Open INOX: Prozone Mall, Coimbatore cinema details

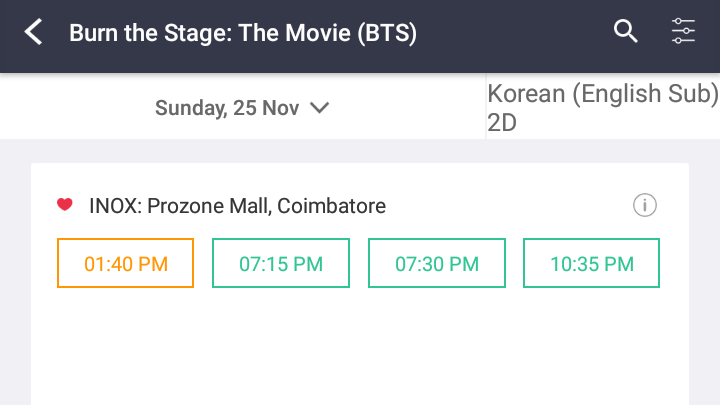point(237,206)
